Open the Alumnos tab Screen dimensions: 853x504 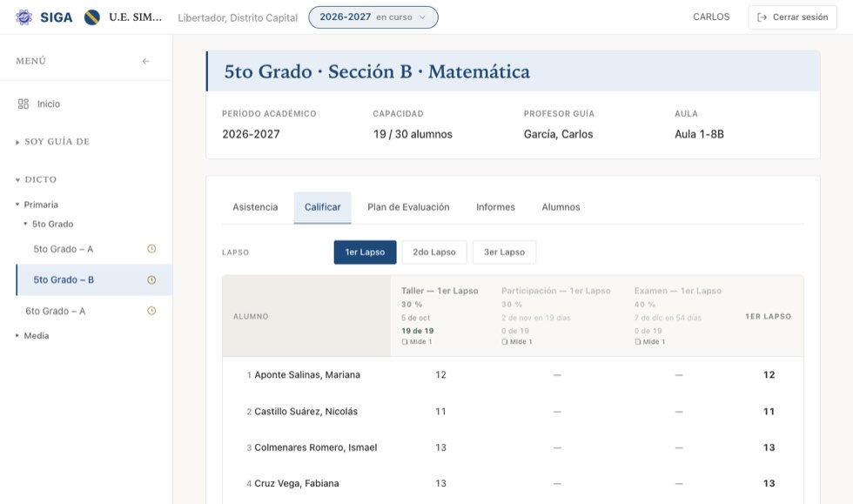point(561,207)
